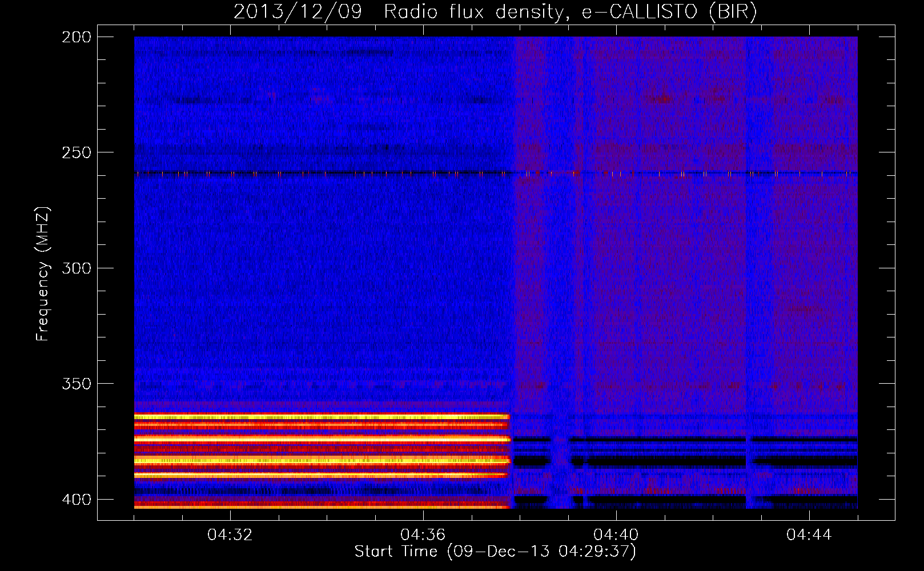
Task: Click the 'Start Time (09-Dec-13 04:29:37)' label
Action: click(x=495, y=552)
